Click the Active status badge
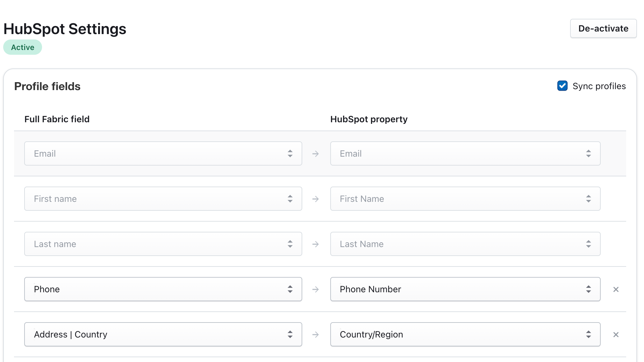The height and width of the screenshot is (362, 644). click(x=22, y=47)
